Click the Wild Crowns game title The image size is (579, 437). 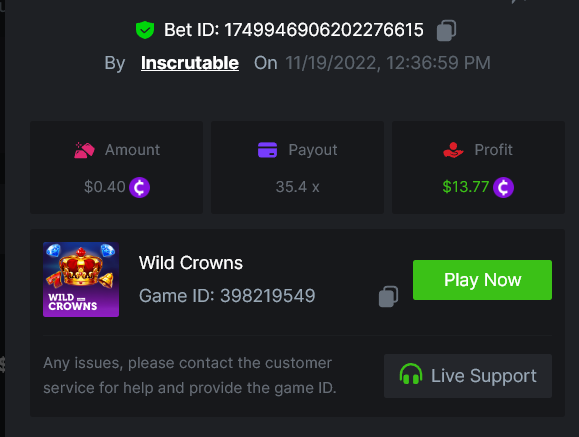(x=191, y=263)
